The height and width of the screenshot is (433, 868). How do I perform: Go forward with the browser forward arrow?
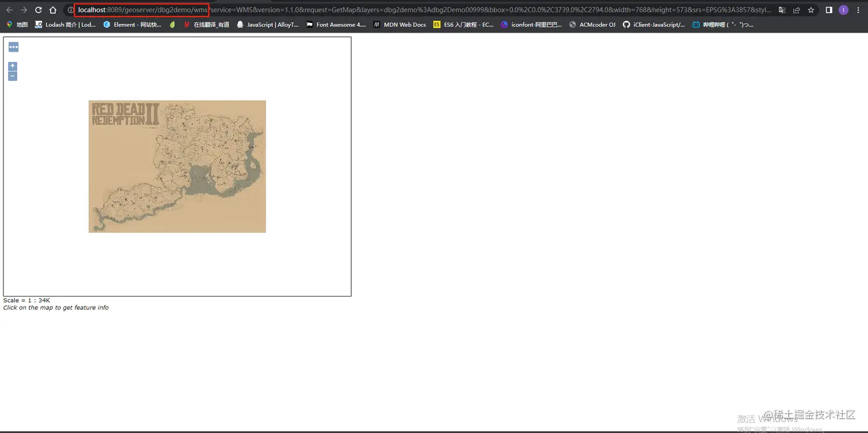(24, 10)
